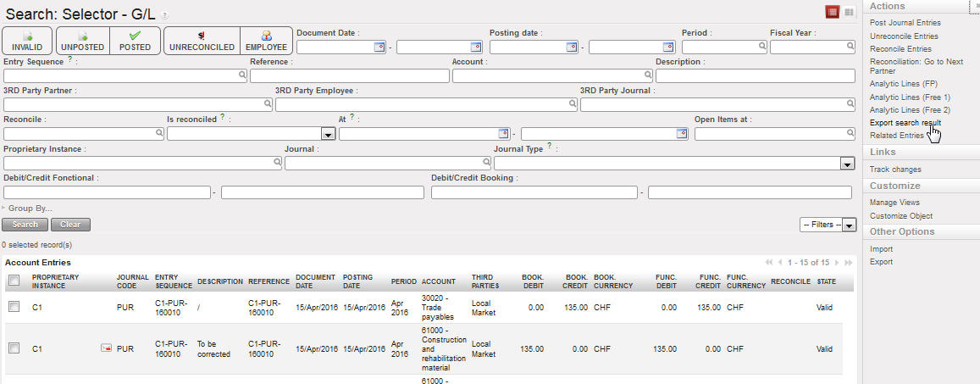Select all account entries with header checkbox
980x384 pixels.
click(14, 281)
